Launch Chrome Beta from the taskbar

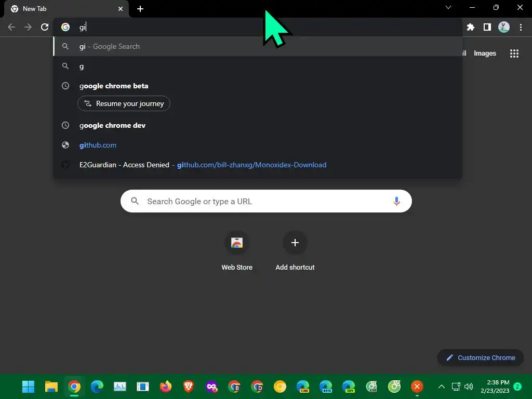tap(234, 387)
